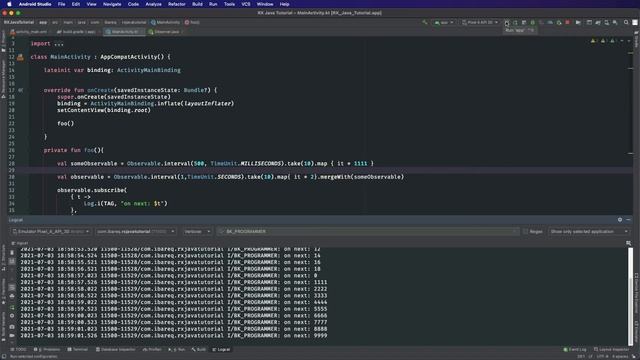This screenshot has width=640, height=360.
Task: Open the Problems tool window
Action: click(47, 349)
